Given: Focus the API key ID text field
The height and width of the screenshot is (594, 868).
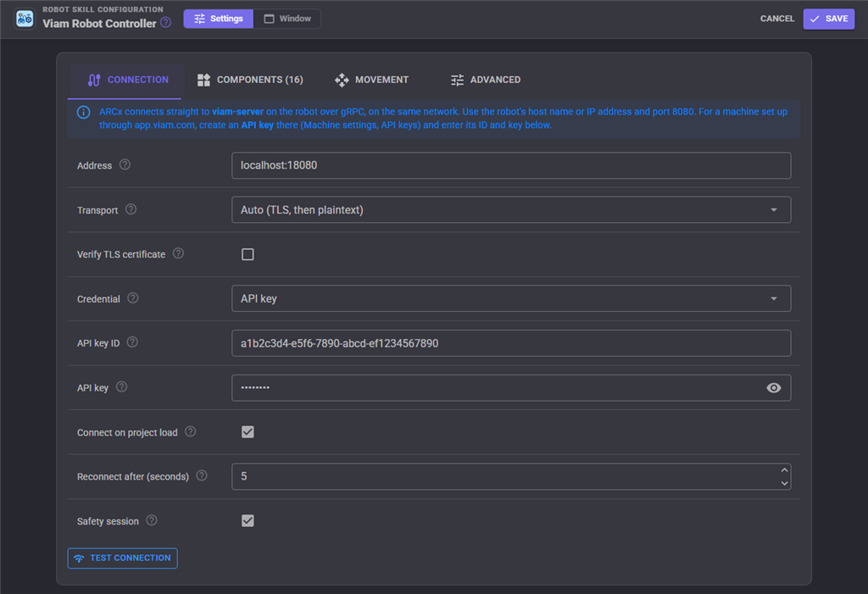Looking at the screenshot, I should (511, 343).
